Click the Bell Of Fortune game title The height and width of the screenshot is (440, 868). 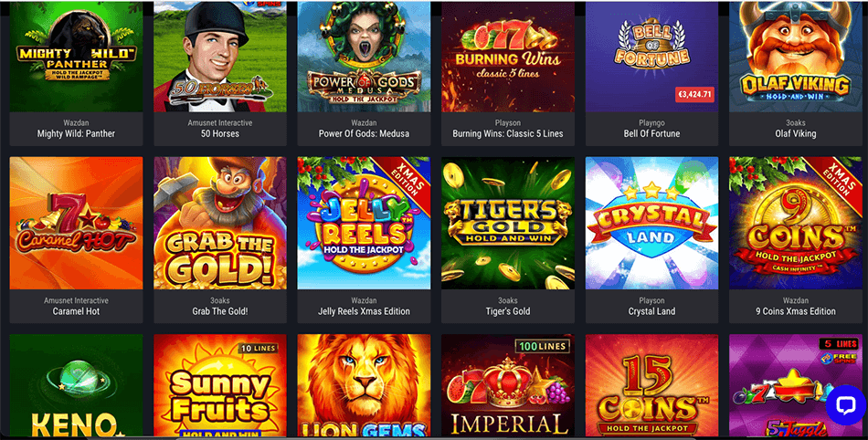pyautogui.click(x=651, y=134)
